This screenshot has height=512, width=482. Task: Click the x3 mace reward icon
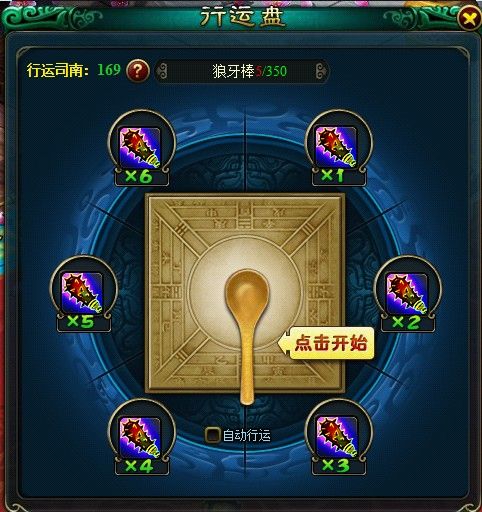336,436
